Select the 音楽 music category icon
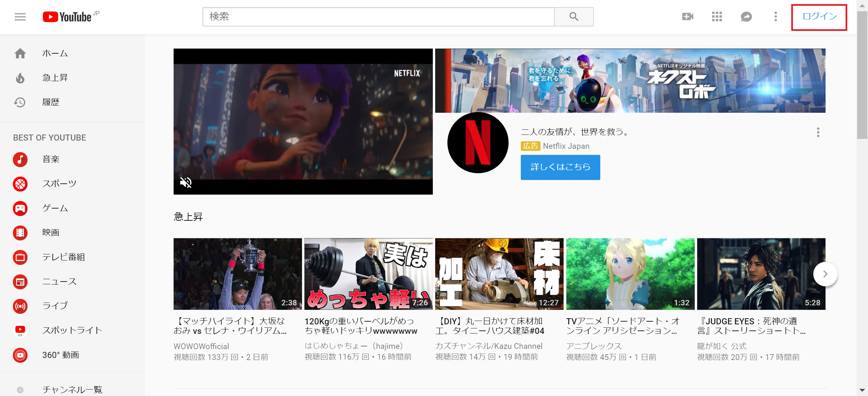The image size is (868, 396). [20, 159]
